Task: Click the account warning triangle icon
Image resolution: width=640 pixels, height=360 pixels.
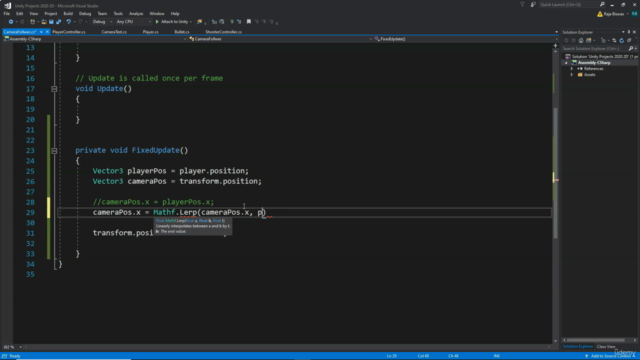Action: pyautogui.click(x=600, y=14)
